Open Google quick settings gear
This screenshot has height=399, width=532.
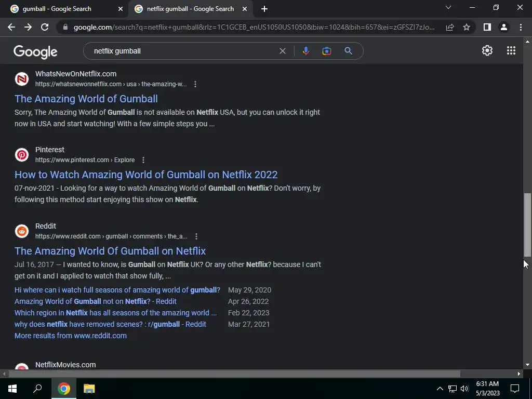click(487, 50)
